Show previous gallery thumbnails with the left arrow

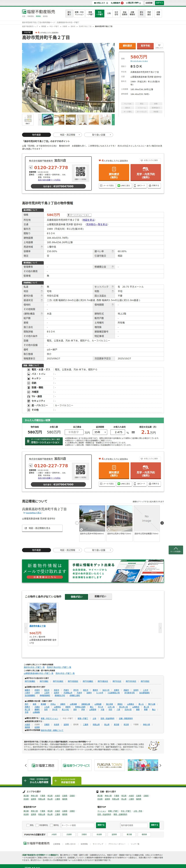[x=40, y=120]
